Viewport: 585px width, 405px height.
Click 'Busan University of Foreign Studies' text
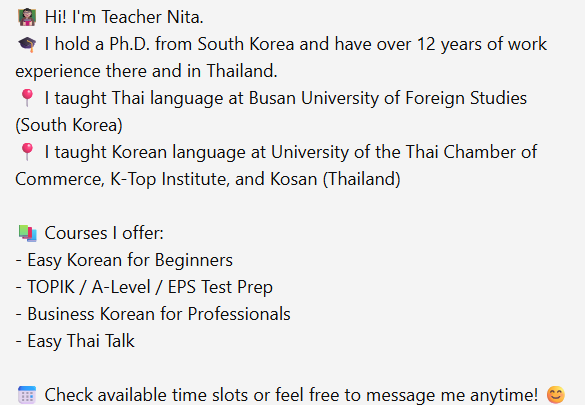(x=388, y=98)
